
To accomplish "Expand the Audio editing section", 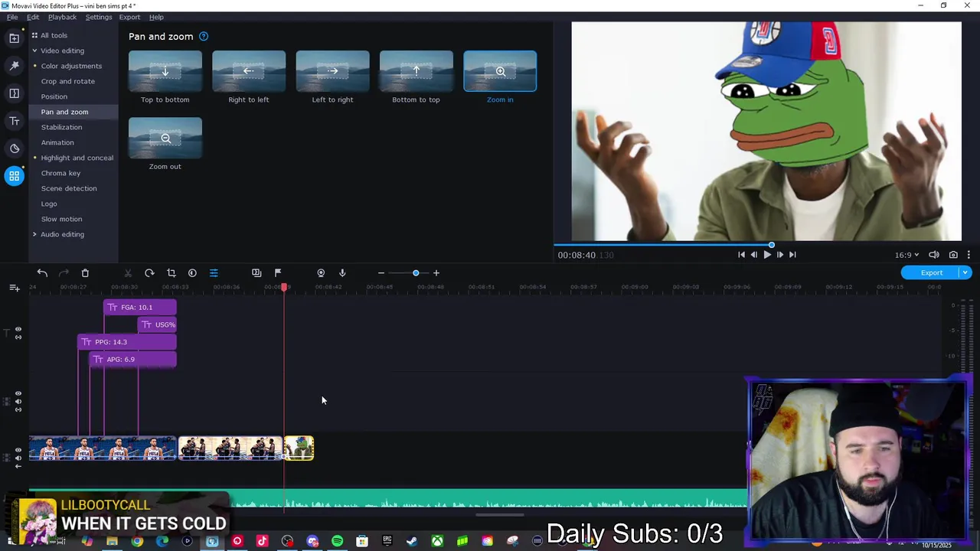I will [34, 234].
